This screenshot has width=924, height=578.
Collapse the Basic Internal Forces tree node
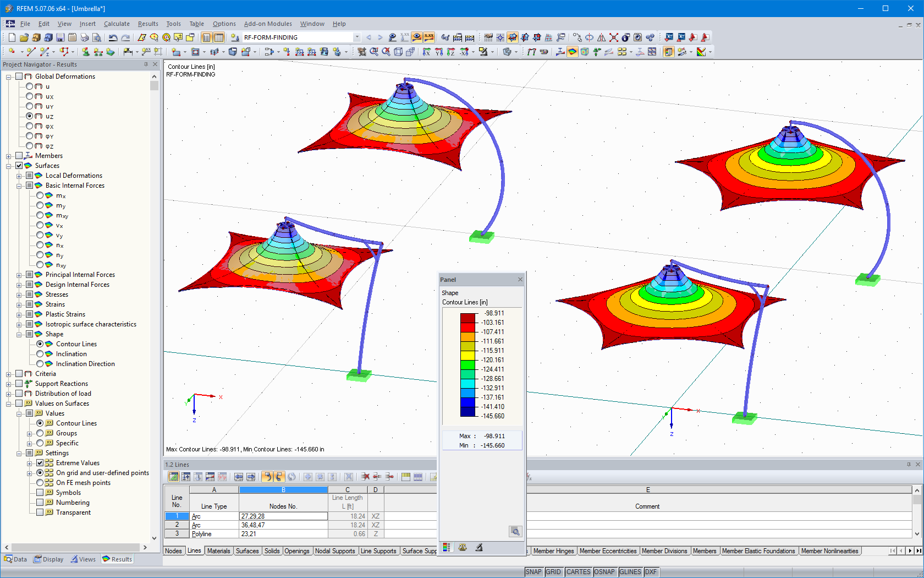pyautogui.click(x=19, y=186)
